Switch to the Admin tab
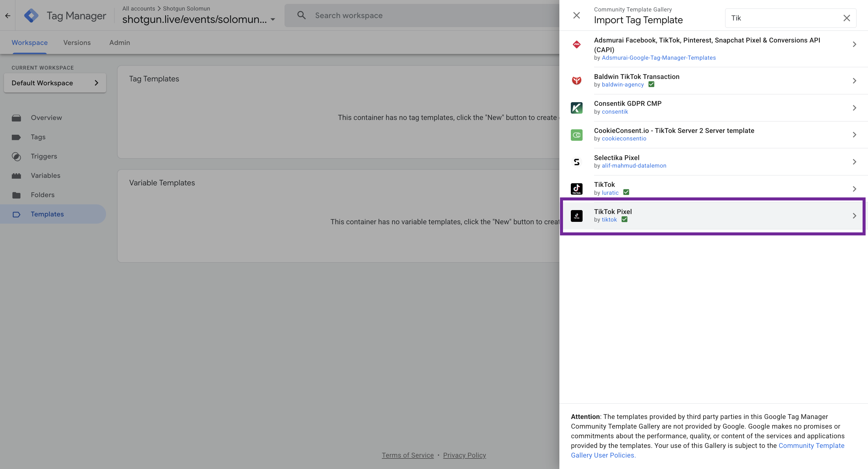 tap(120, 42)
